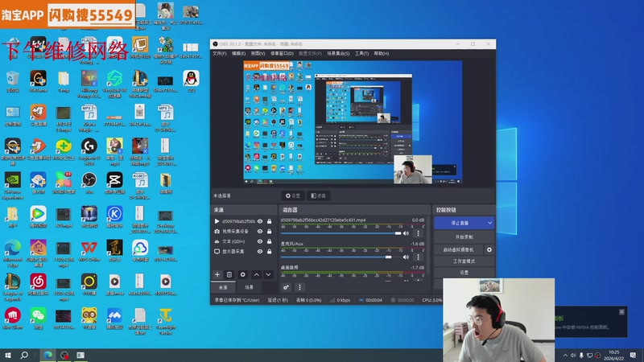Open the 工具(T) menu in OBS

361,53
